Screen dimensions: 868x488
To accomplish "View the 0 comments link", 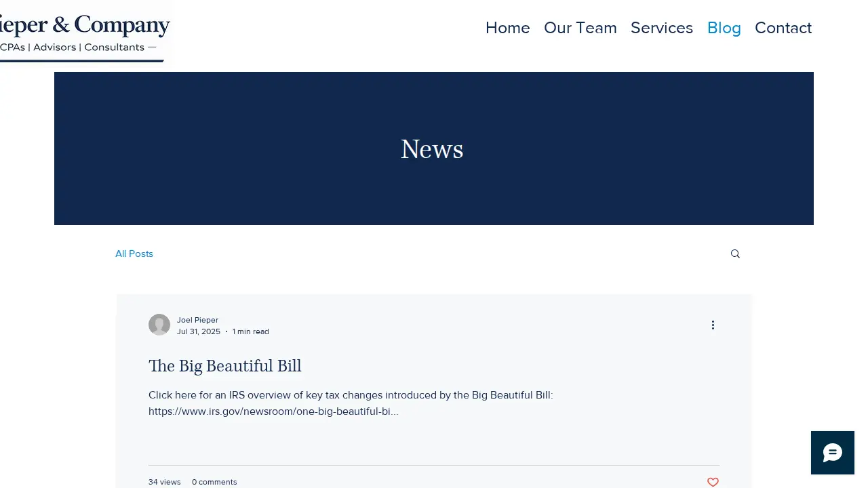I will 214,482.
